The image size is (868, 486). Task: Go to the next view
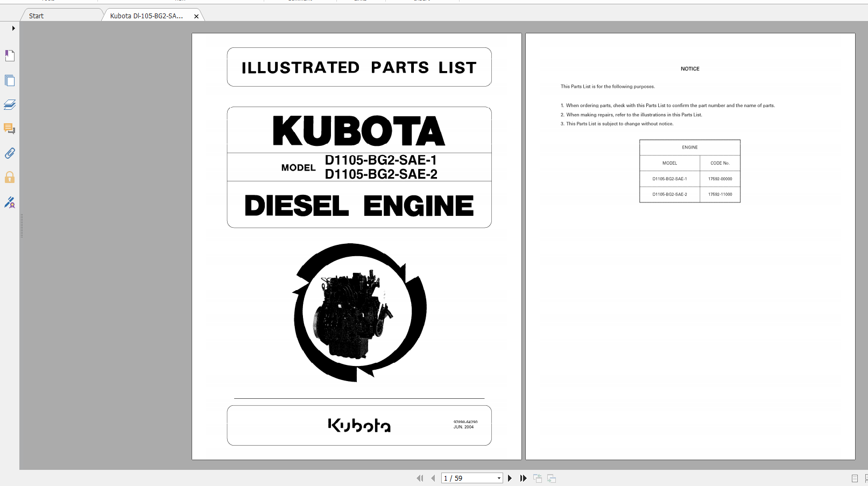[552, 477]
